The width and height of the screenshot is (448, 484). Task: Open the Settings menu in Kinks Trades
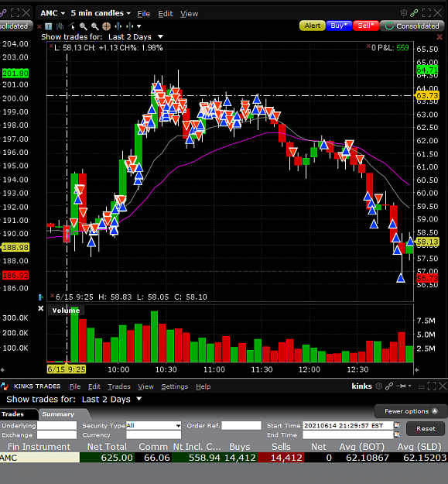pyautogui.click(x=175, y=386)
